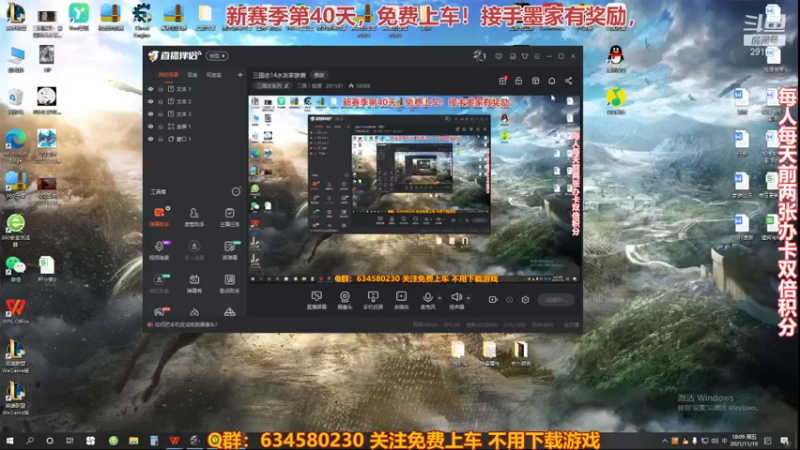
Task: Hide the 文本 1 source via eye
Action: point(151,89)
